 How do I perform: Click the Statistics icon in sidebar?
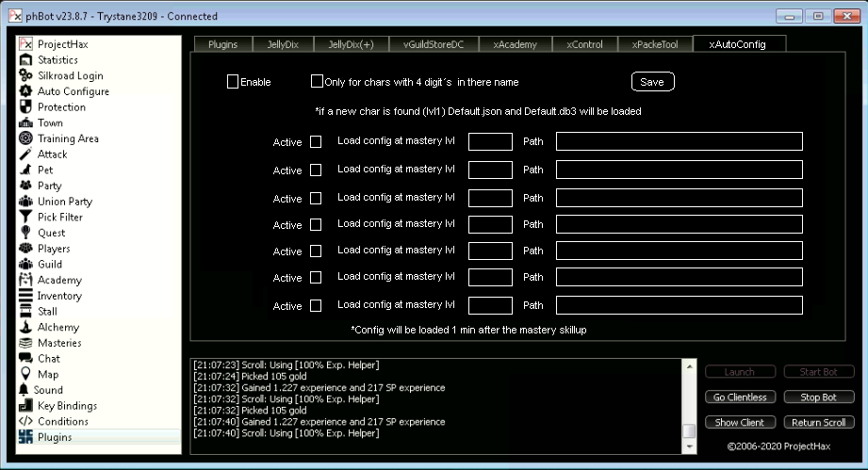(26, 60)
